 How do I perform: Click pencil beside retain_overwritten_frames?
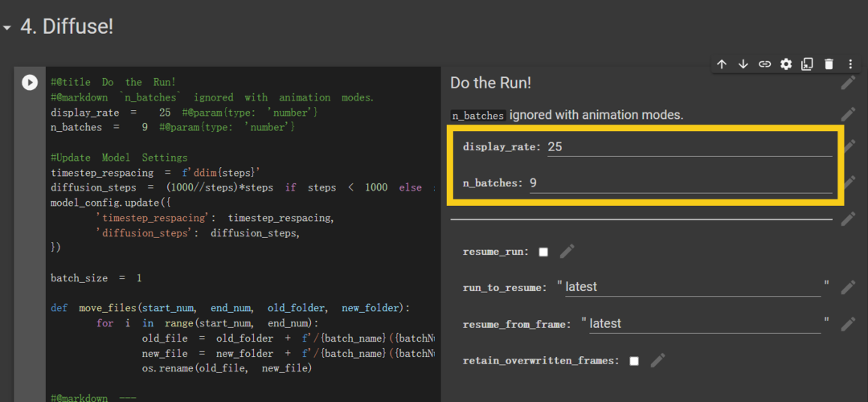coord(658,361)
